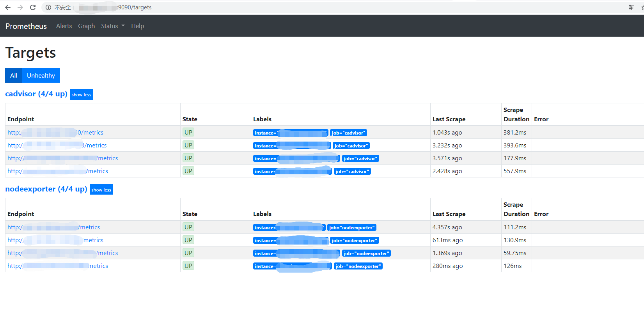Click job="nodeexporter" label in 111.2ms row

pos(352,228)
